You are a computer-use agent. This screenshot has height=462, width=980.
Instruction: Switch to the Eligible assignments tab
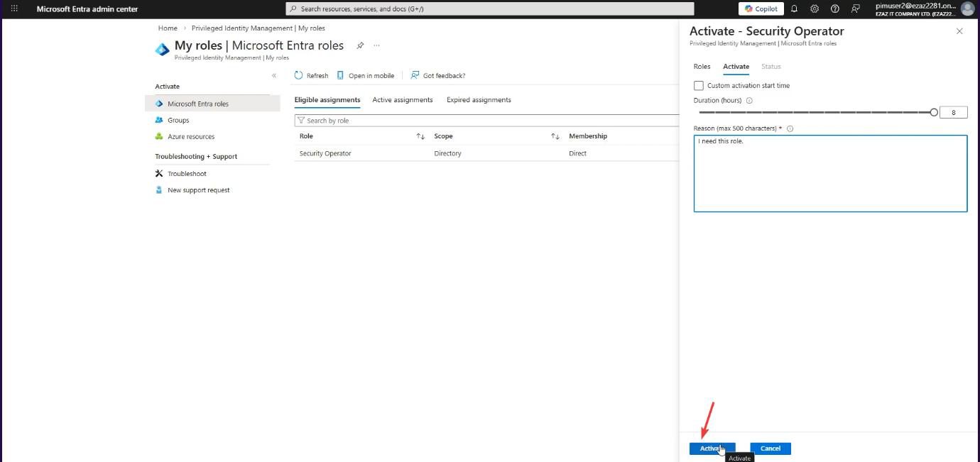click(327, 100)
